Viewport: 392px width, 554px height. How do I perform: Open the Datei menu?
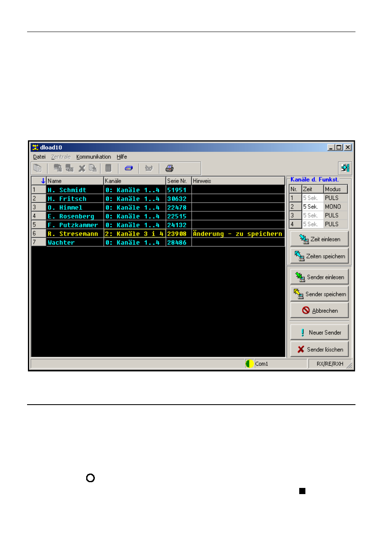[39, 157]
